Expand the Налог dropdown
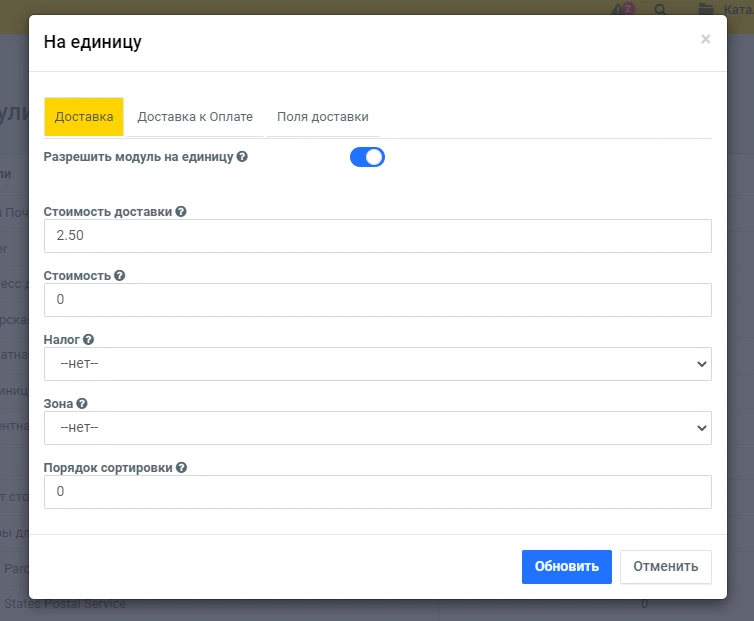 tap(377, 364)
